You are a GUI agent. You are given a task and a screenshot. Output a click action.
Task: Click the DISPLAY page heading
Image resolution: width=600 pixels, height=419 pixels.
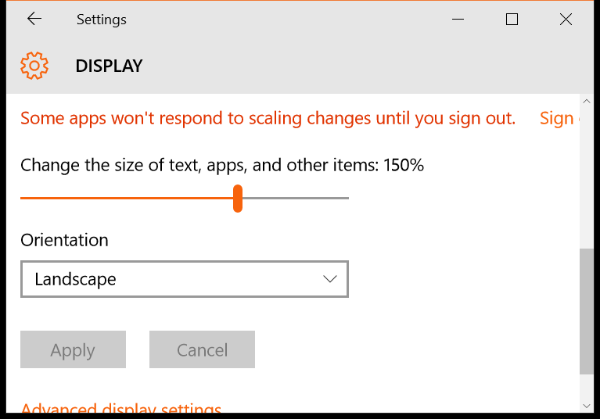pos(109,66)
